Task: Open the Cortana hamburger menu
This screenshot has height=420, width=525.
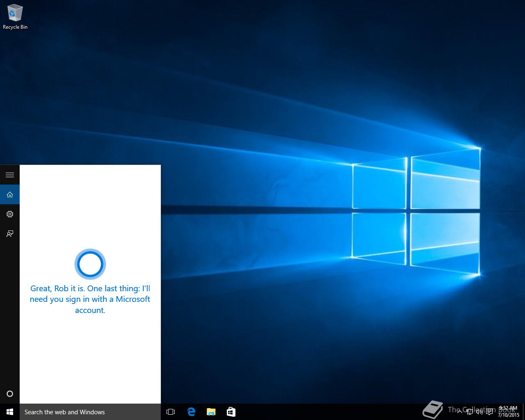Action: [x=10, y=175]
